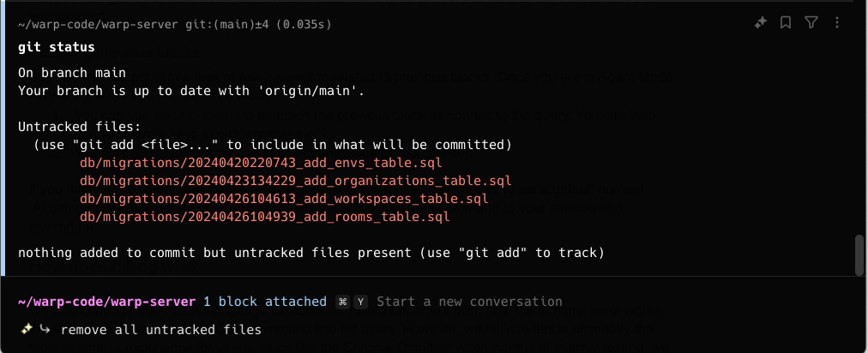Viewport: 868px width, 353px height.
Task: Click the add_workspaces_table.sql file path
Action: (284, 199)
